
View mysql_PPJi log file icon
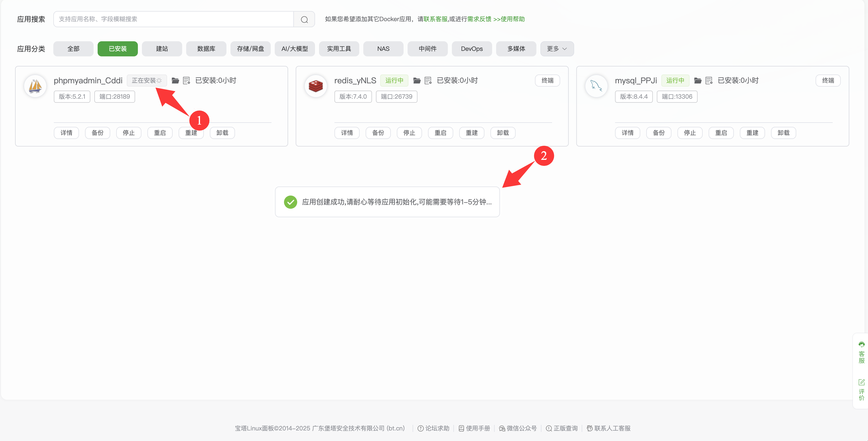click(709, 81)
